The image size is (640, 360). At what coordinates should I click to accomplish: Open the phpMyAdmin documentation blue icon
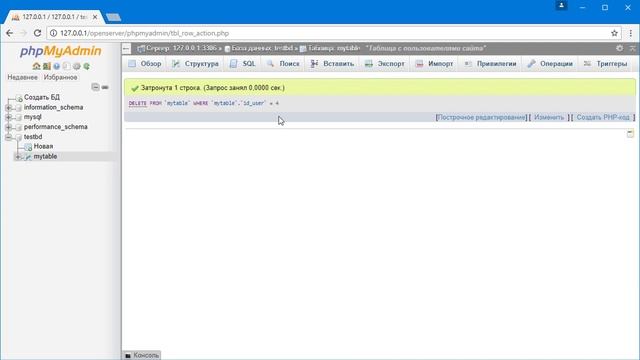click(56, 66)
